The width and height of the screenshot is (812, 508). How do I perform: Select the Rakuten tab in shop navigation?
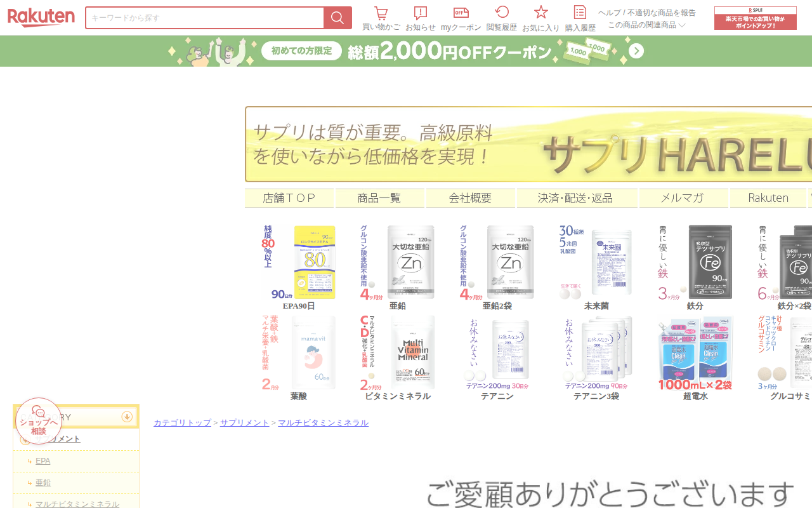(768, 198)
